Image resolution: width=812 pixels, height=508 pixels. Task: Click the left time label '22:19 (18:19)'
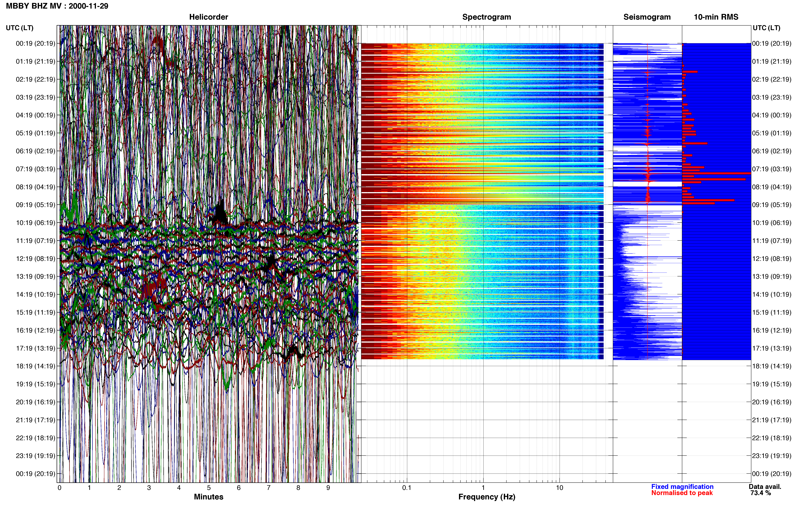click(36, 438)
